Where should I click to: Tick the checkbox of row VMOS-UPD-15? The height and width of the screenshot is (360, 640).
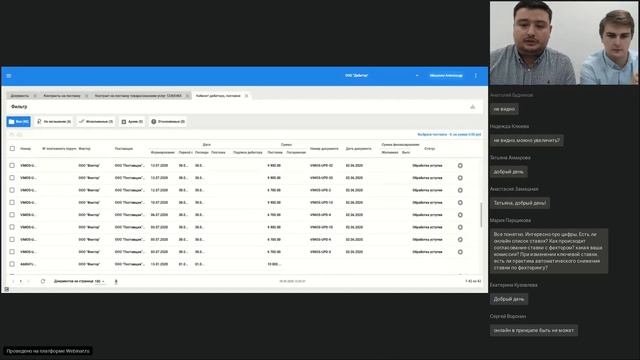point(12,227)
